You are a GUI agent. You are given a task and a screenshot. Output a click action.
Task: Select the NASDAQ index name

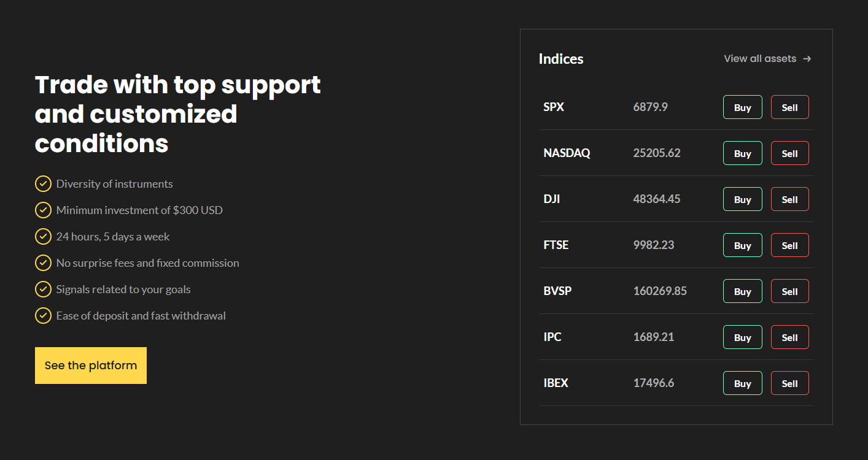click(567, 153)
